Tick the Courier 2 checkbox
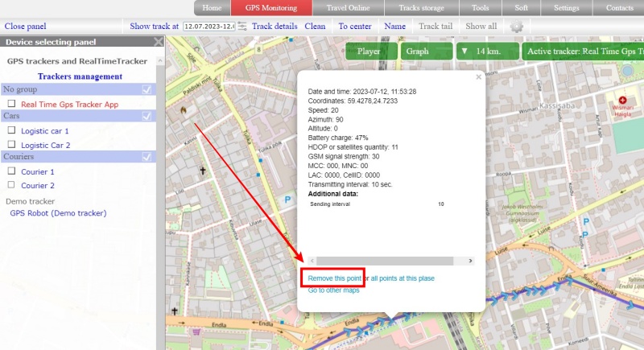 pyautogui.click(x=11, y=185)
